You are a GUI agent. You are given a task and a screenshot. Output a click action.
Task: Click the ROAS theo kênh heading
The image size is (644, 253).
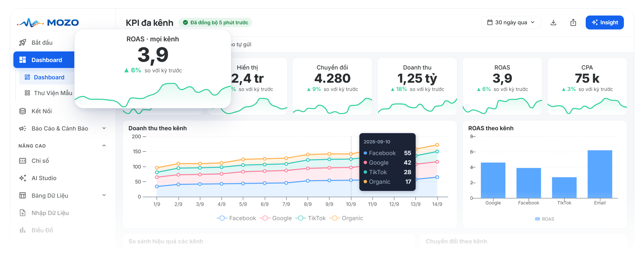click(x=491, y=128)
